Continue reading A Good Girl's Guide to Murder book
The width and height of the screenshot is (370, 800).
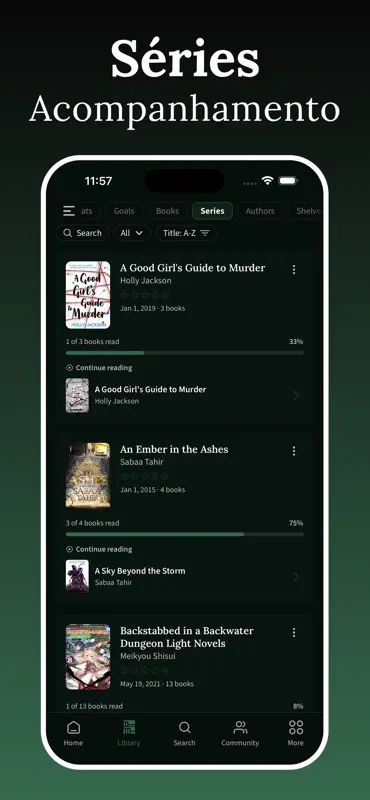pyautogui.click(x=185, y=395)
